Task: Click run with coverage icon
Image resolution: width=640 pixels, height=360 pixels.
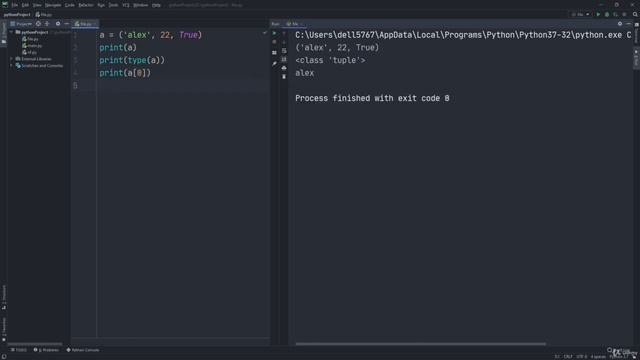Action: [616, 14]
